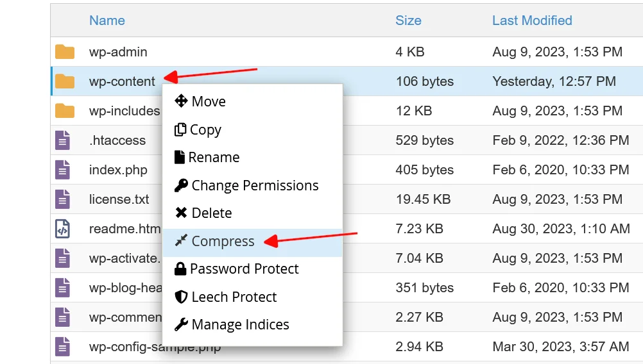The height and width of the screenshot is (364, 643).
Task: Open Change Permissions from the context menu
Action: pos(252,185)
